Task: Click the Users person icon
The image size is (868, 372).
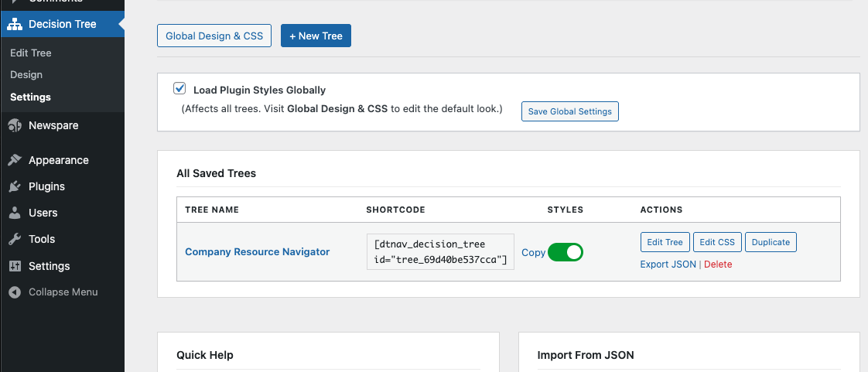Action: (15, 213)
